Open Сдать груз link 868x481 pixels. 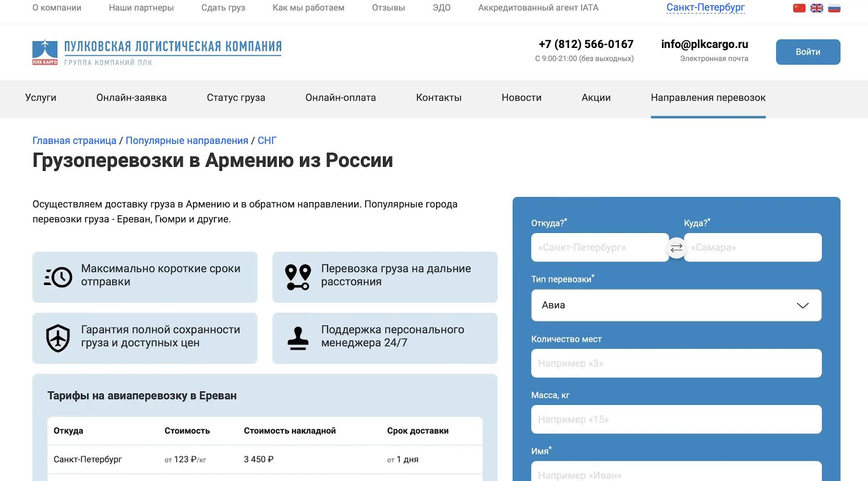coord(223,8)
